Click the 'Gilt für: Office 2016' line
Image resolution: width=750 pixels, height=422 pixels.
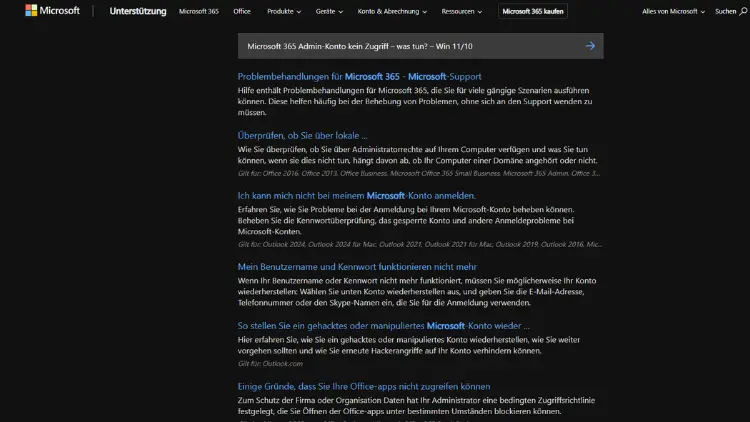click(x=419, y=173)
